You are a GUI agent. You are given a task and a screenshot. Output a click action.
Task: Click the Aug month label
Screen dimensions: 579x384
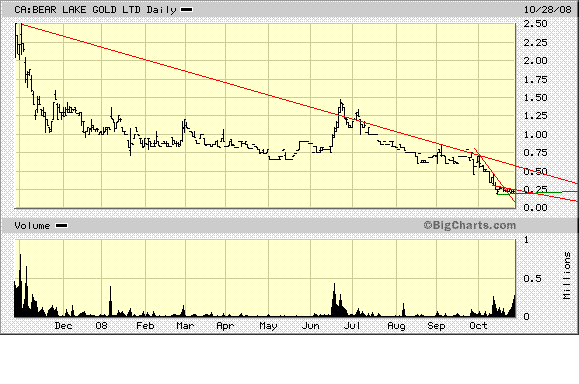396,326
